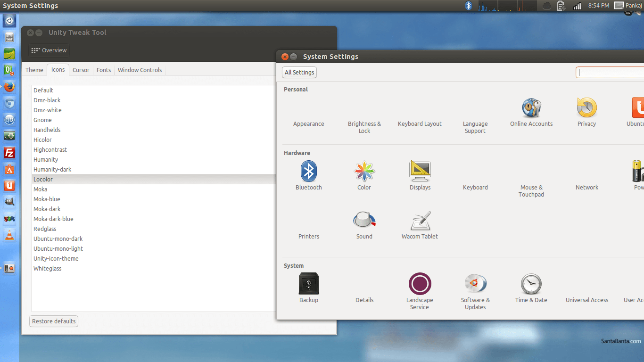Launch VLC media player from the dock
Screen dimensions: 644x362
(9, 235)
